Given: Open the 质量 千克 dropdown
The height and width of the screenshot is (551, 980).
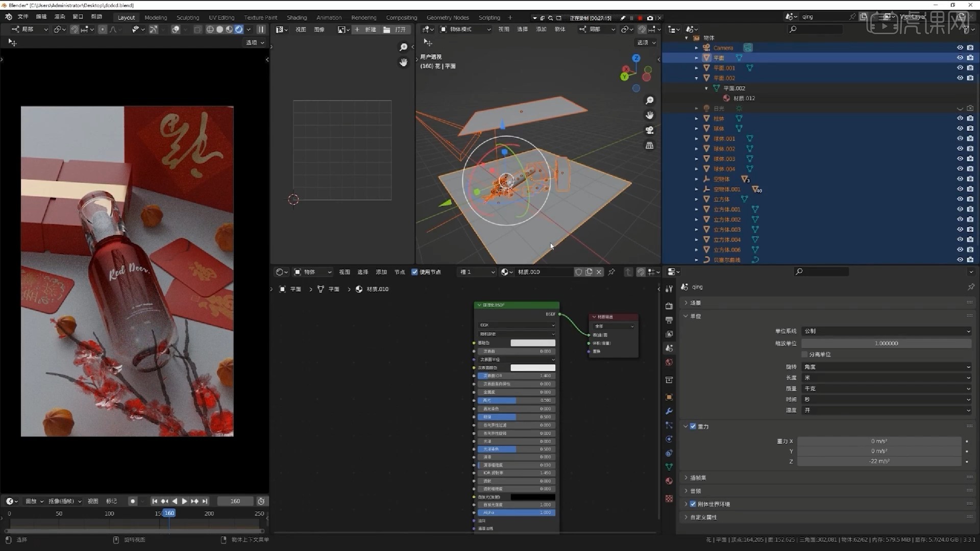Looking at the screenshot, I should tap(887, 389).
